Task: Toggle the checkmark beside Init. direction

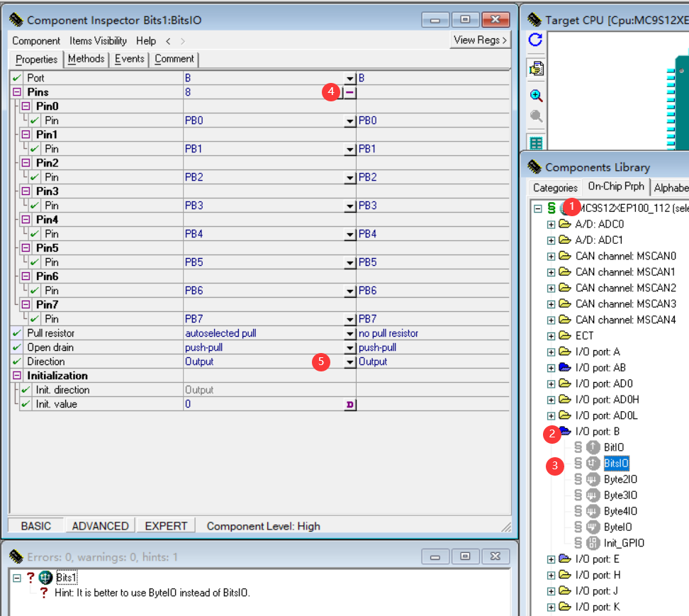Action: click(26, 390)
